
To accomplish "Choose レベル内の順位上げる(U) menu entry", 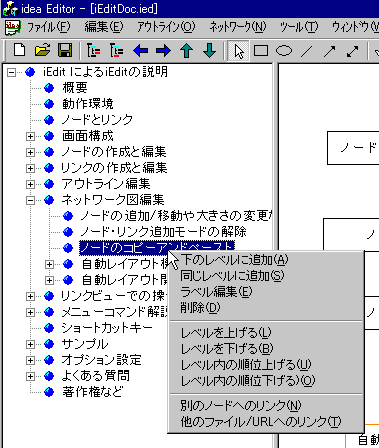I will (265, 364).
